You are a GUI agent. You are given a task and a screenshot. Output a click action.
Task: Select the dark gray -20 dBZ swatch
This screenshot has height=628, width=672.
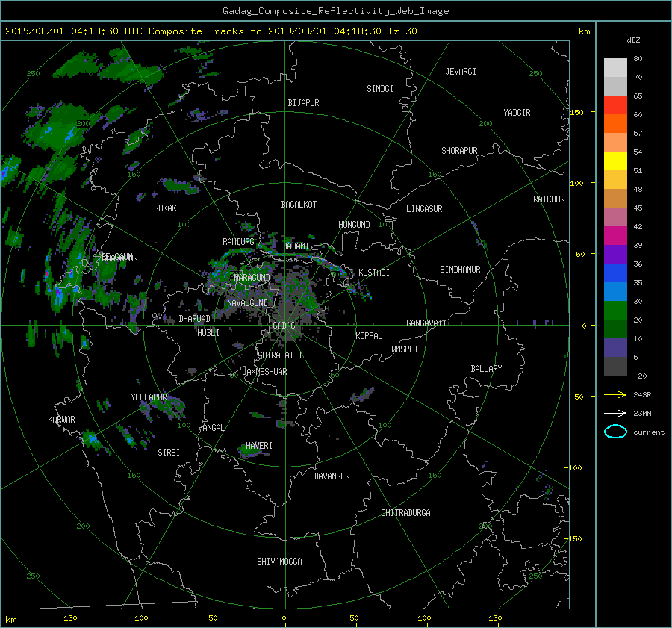click(x=615, y=366)
